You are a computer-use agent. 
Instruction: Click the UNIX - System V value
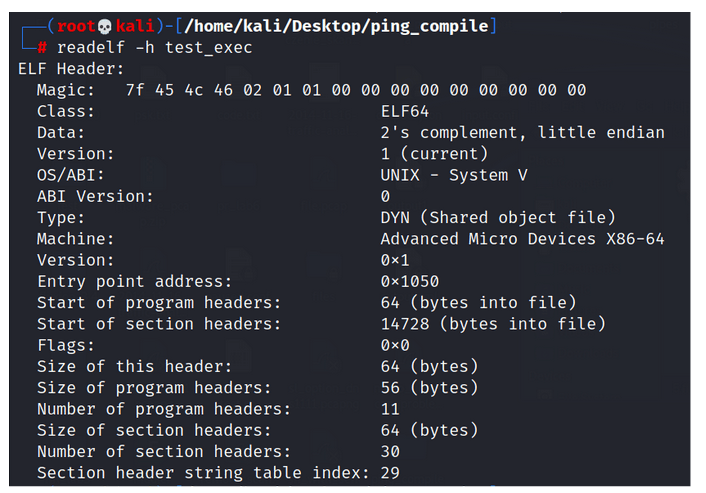pyautogui.click(x=454, y=175)
